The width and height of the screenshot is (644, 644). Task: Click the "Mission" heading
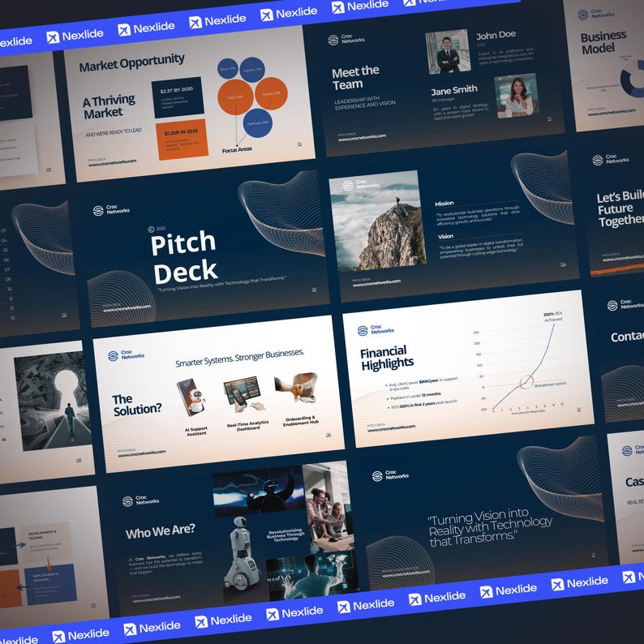pos(444,203)
